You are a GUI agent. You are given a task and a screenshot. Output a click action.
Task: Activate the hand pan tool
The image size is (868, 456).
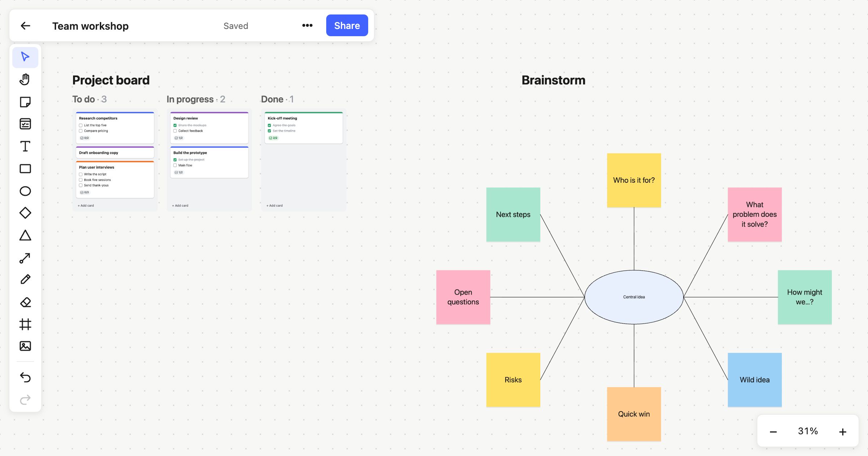click(25, 79)
